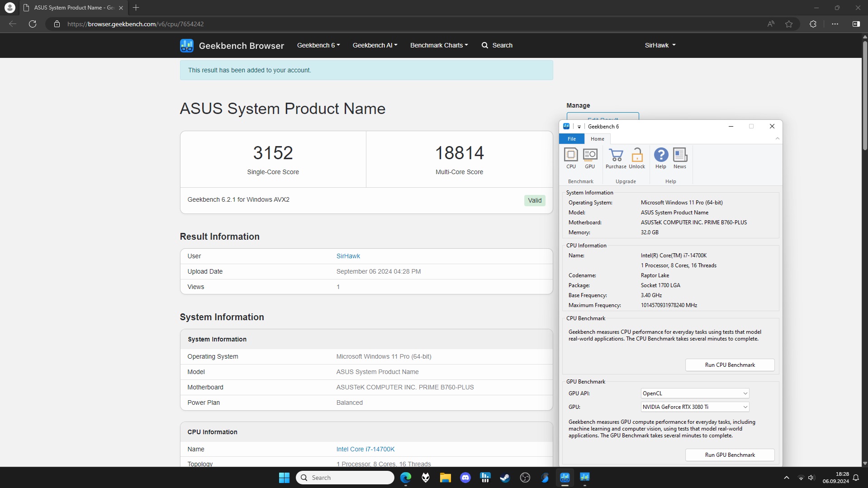Image resolution: width=868 pixels, height=488 pixels.
Task: Open File Explorer from the taskbar
Action: tap(446, 478)
